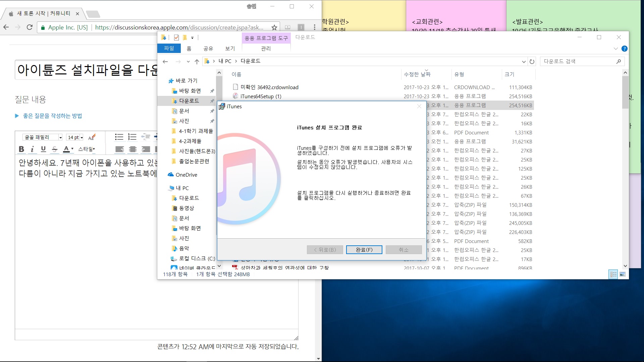Image resolution: width=644 pixels, height=362 pixels.
Task: Toggle bold formatting in editor
Action: point(21,149)
